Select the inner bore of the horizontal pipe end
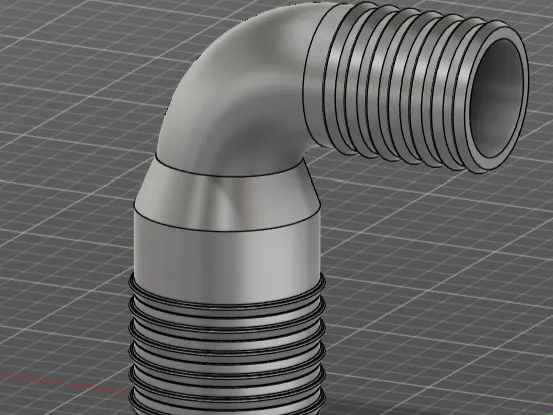553x415 pixels. [496, 99]
